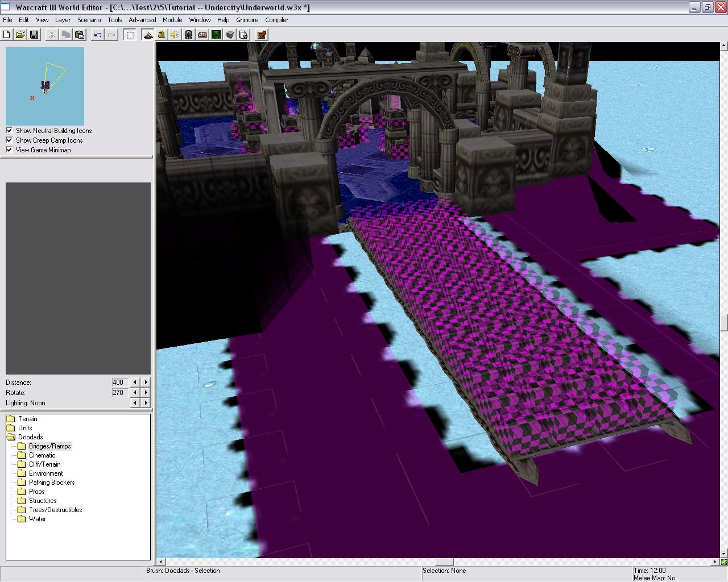Click the Rotate value field
Viewport: 728px width, 582px height.
pyautogui.click(x=119, y=393)
